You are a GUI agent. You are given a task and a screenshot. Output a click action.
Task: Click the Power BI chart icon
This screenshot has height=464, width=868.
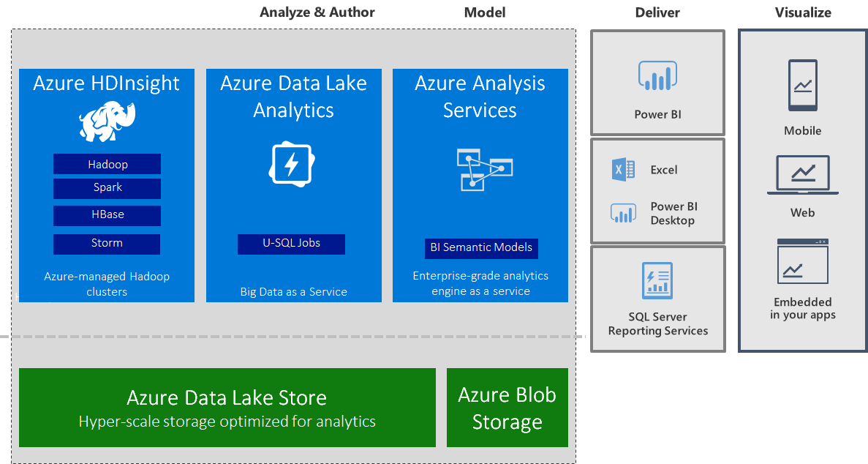(657, 76)
